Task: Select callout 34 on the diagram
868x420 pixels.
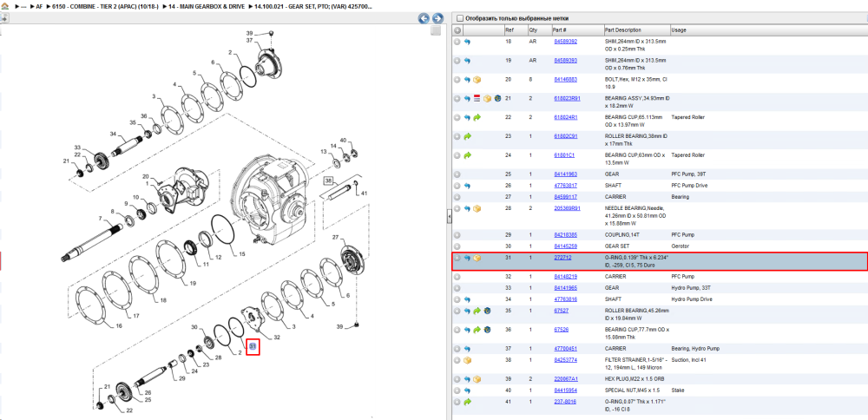Action: click(x=113, y=134)
